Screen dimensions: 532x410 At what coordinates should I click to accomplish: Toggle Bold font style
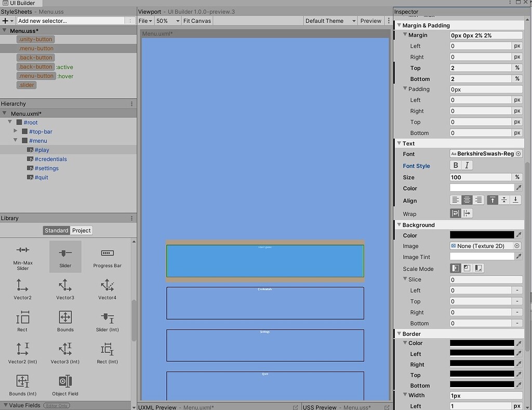(457, 165)
